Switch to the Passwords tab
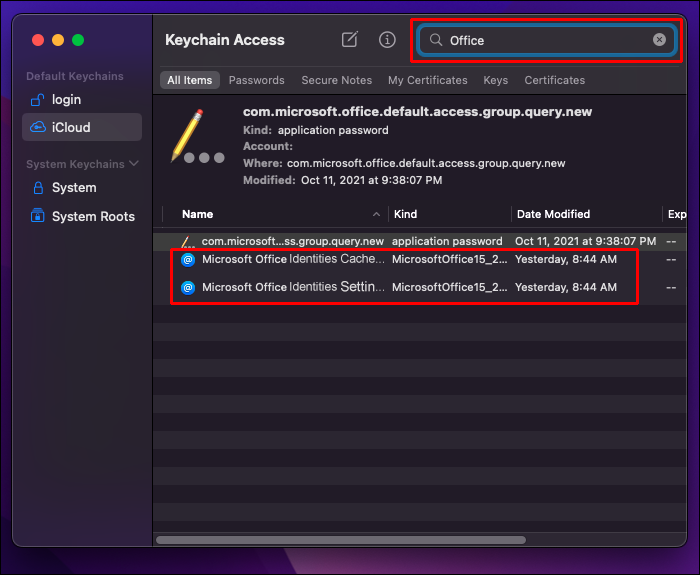The height and width of the screenshot is (575, 700). click(x=256, y=80)
